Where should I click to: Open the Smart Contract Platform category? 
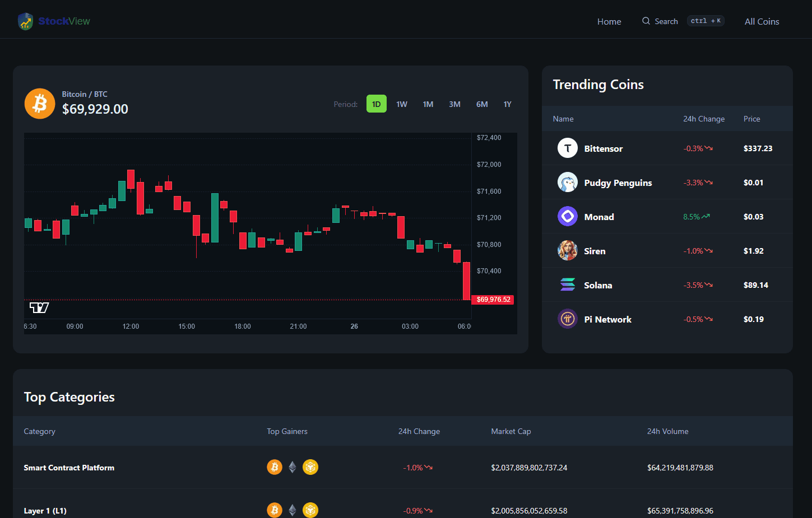click(x=69, y=468)
